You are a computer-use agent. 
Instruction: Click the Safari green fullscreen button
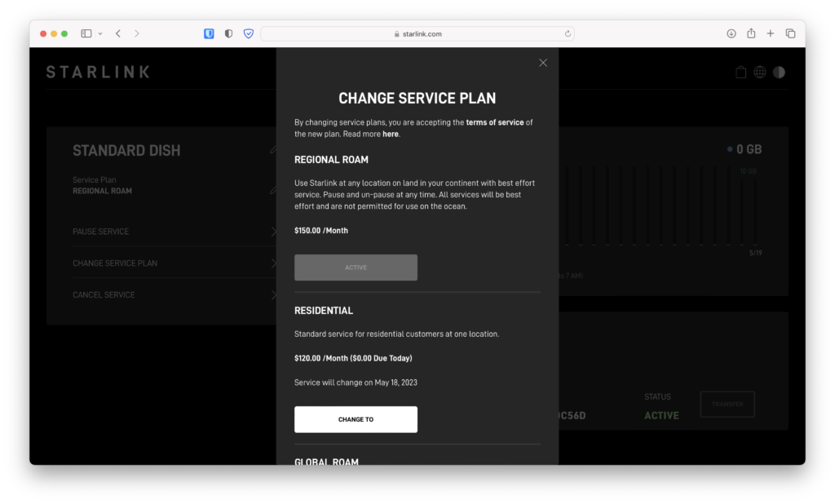(64, 33)
